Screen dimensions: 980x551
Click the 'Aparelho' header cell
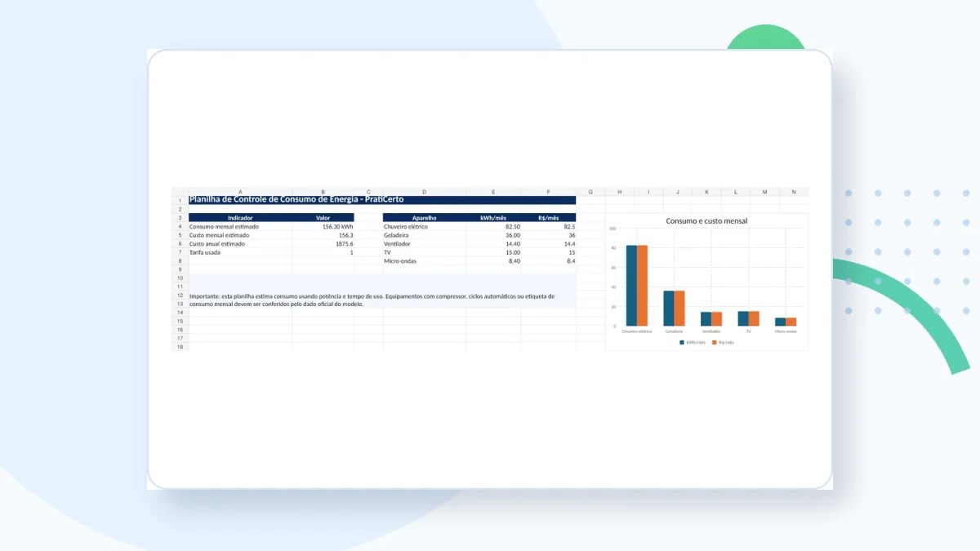(x=425, y=218)
